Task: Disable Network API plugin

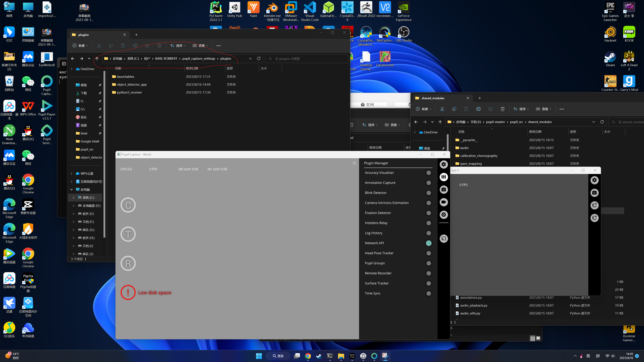Action: tap(428, 243)
